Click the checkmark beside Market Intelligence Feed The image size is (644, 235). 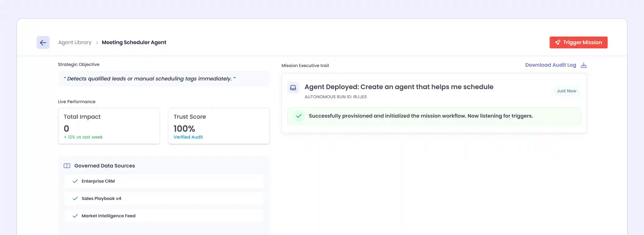click(x=75, y=216)
